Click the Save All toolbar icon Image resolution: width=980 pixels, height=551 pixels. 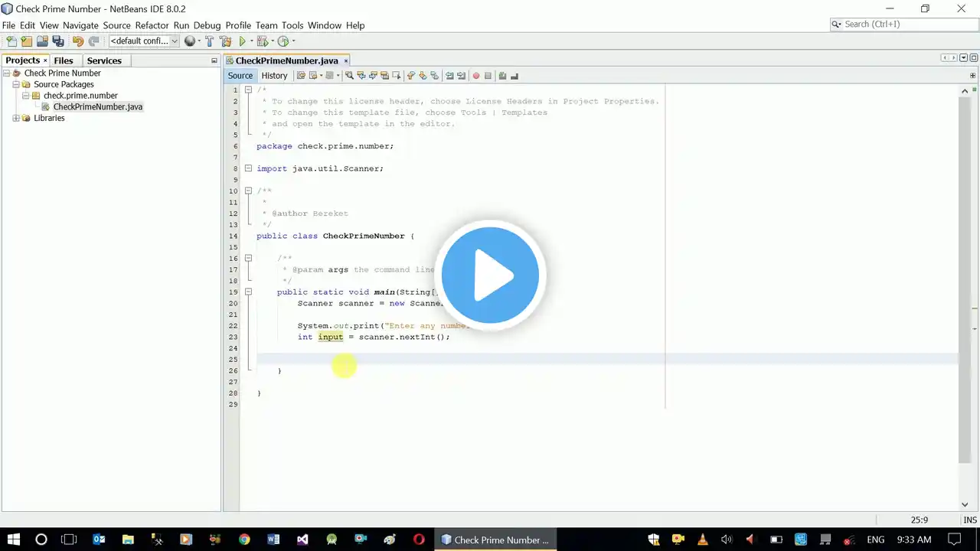58,41
